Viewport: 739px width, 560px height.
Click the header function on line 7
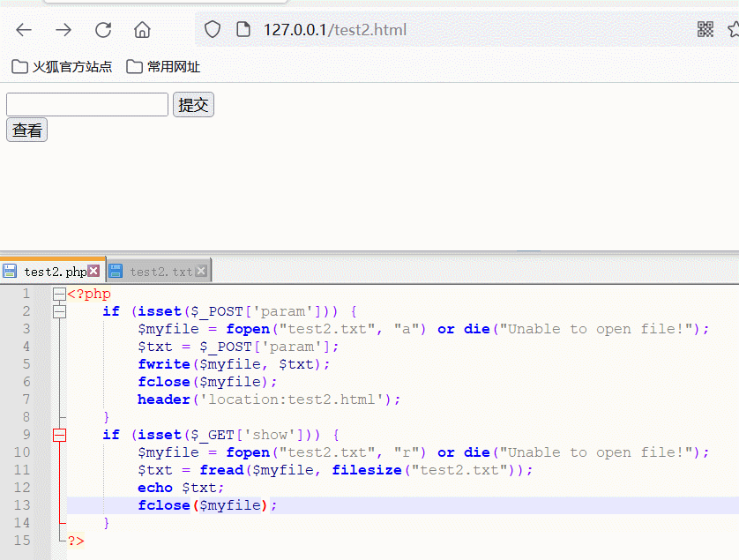pyautogui.click(x=164, y=399)
